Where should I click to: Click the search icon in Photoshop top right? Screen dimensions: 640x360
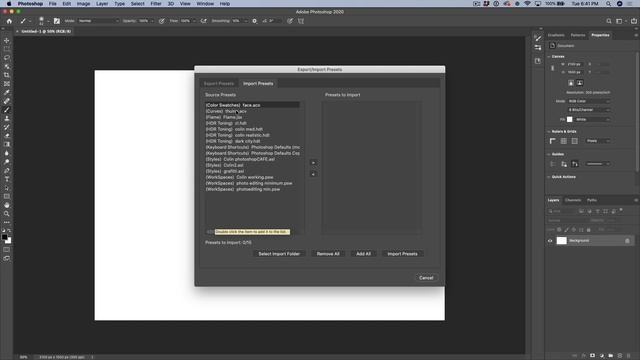[x=609, y=21]
